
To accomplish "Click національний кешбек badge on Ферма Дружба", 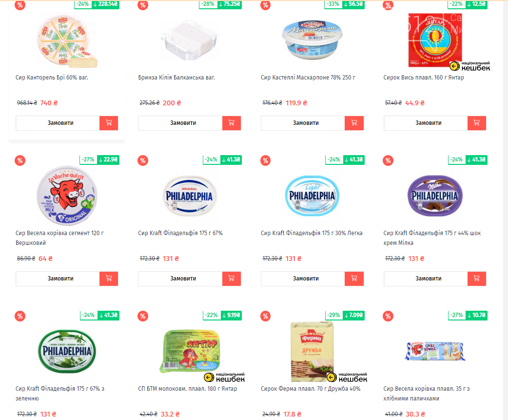I will tap(347, 377).
